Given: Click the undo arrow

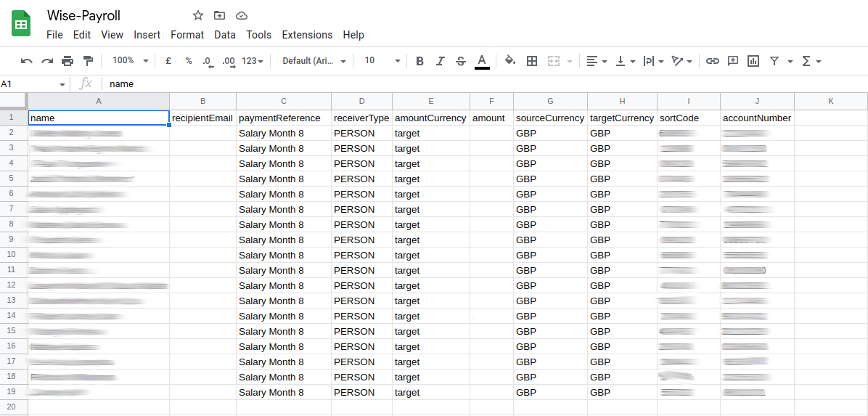Looking at the screenshot, I should point(27,61).
